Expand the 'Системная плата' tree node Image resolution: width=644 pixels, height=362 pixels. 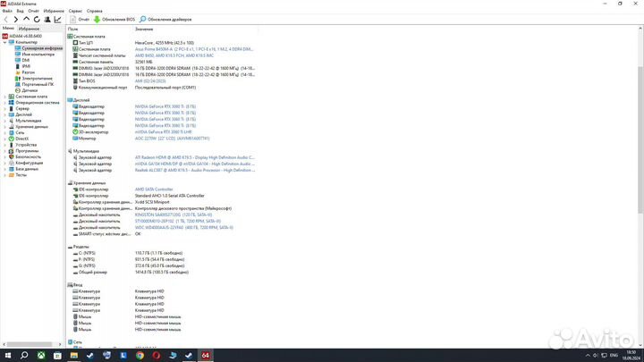point(6,96)
